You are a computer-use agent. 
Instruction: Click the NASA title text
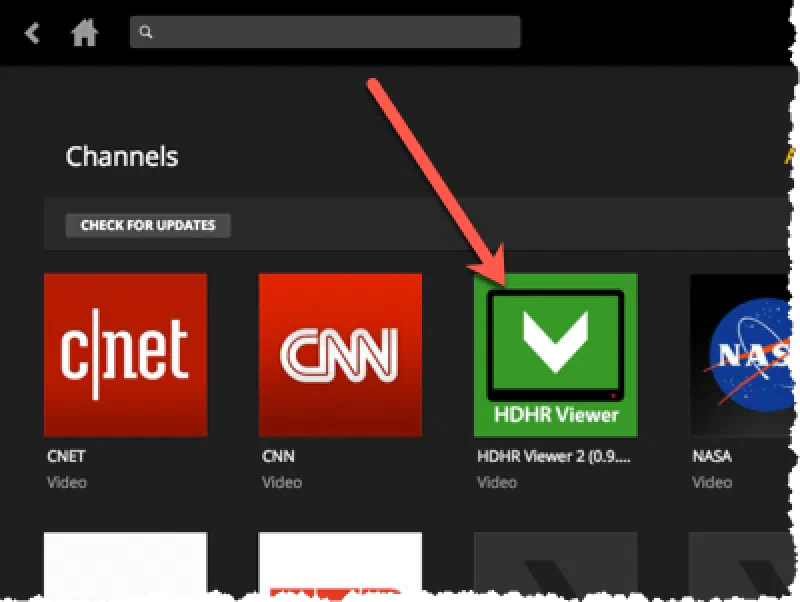tap(712, 456)
